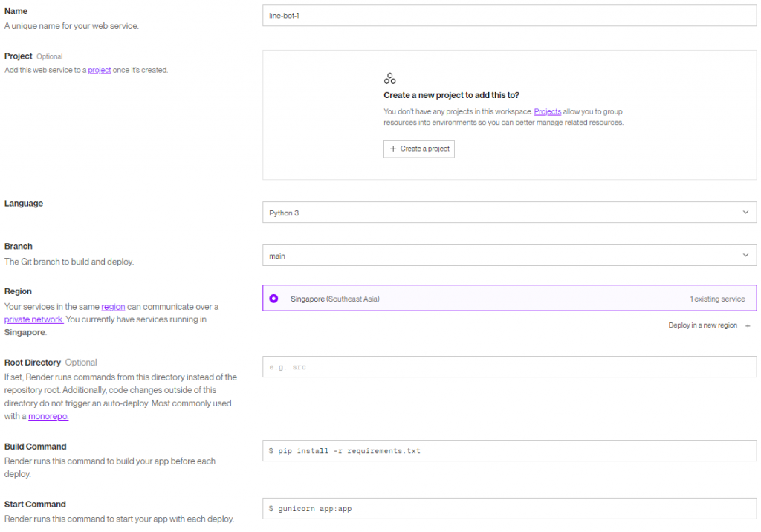Open the region link in Region description
761x532 pixels.
[x=113, y=307]
